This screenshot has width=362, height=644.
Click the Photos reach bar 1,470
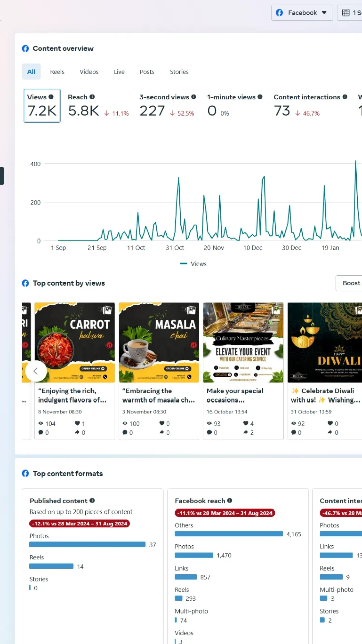tap(194, 555)
